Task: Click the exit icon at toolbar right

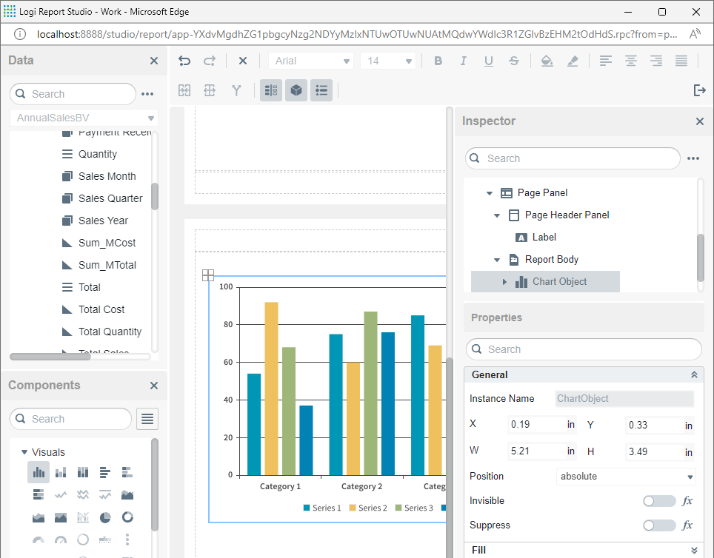Action: [699, 91]
